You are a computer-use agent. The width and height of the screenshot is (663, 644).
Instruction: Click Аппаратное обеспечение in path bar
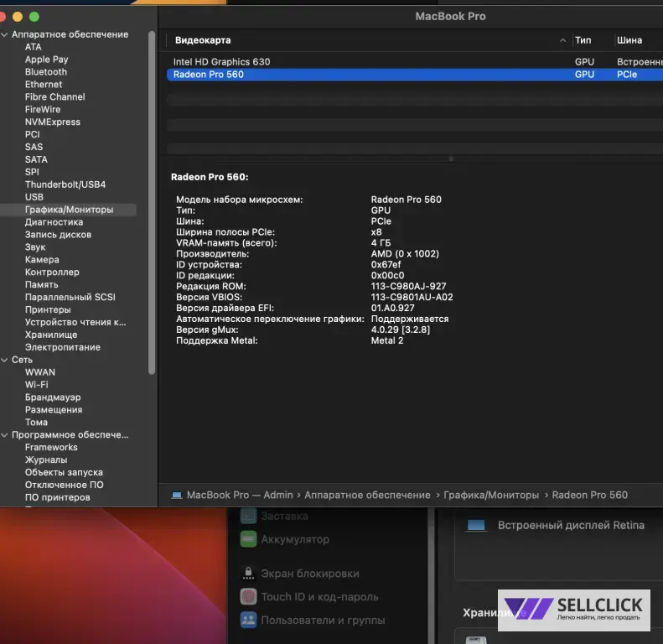[x=367, y=496]
